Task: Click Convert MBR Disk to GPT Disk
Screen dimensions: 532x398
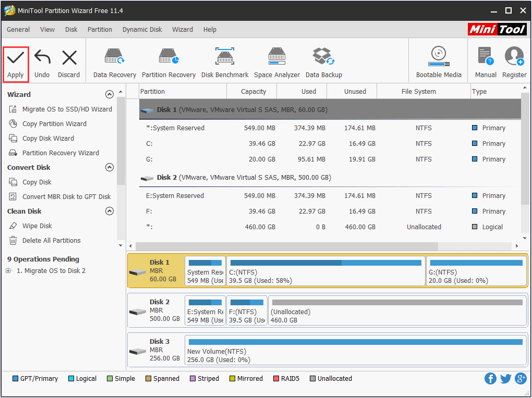Action: click(66, 197)
